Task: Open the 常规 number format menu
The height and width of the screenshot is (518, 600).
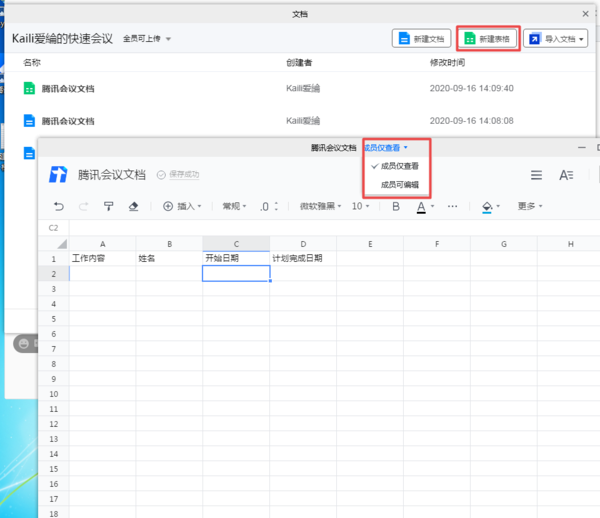Action: pyautogui.click(x=234, y=206)
